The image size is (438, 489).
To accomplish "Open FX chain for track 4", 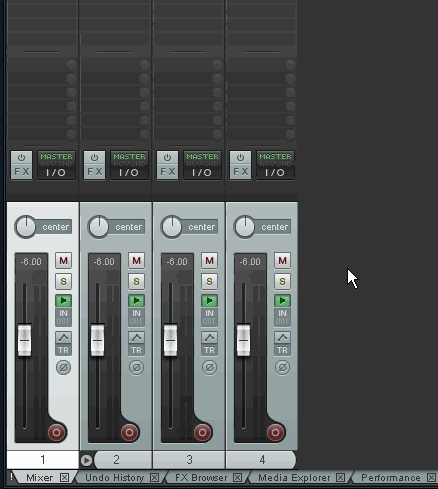I will click(240, 172).
